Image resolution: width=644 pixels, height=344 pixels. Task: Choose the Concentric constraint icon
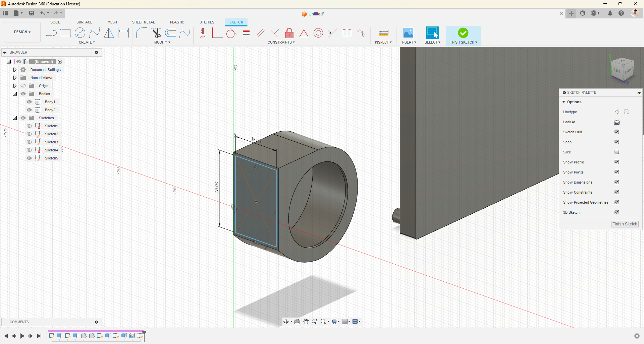coord(318,33)
